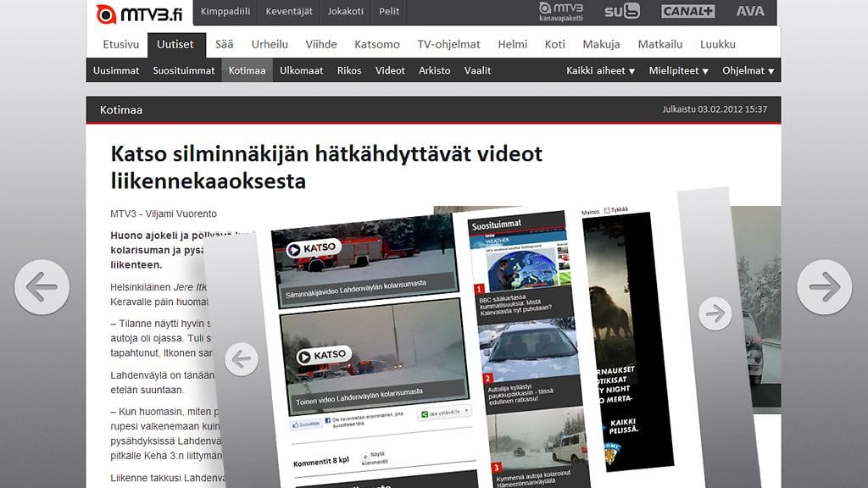This screenshot has height=488, width=868.
Task: Click the Kimppadiili link
Action: (x=225, y=12)
